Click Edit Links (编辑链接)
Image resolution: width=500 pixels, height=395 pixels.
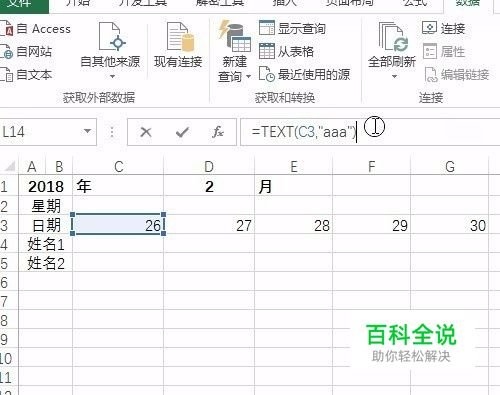[456, 75]
